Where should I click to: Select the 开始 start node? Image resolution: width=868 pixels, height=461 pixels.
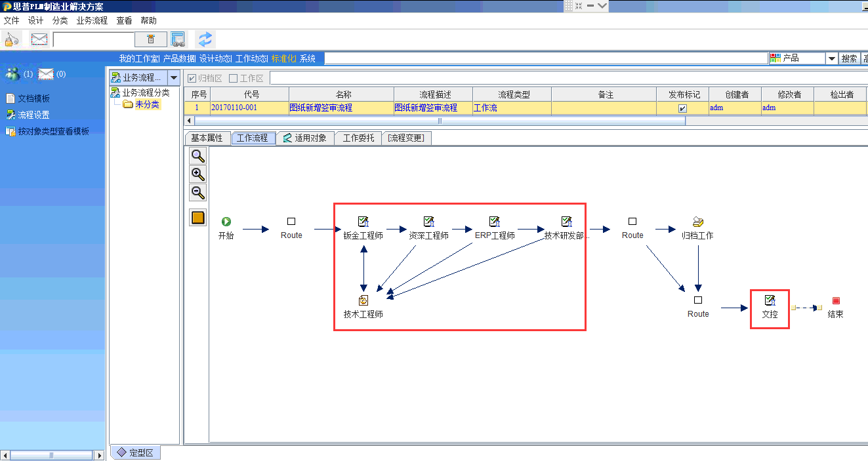click(226, 228)
